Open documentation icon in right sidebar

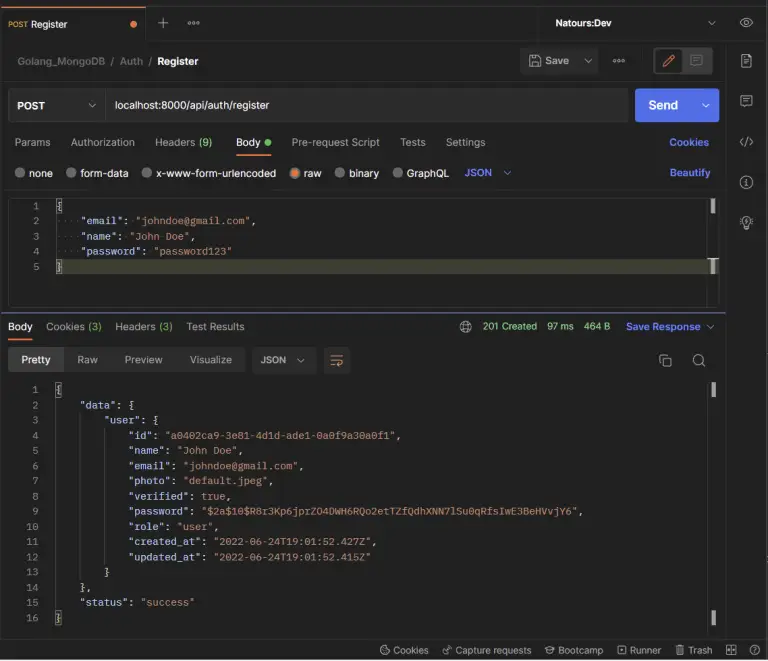[x=746, y=61]
